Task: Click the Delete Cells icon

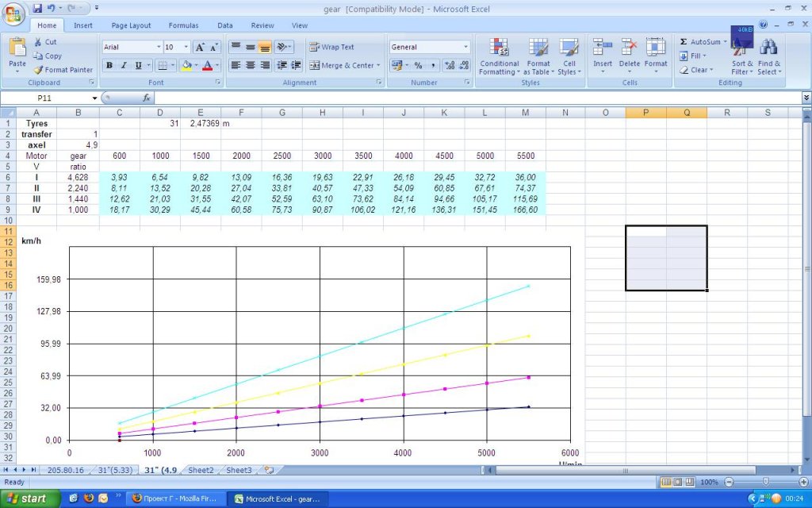Action: pyautogui.click(x=630, y=48)
